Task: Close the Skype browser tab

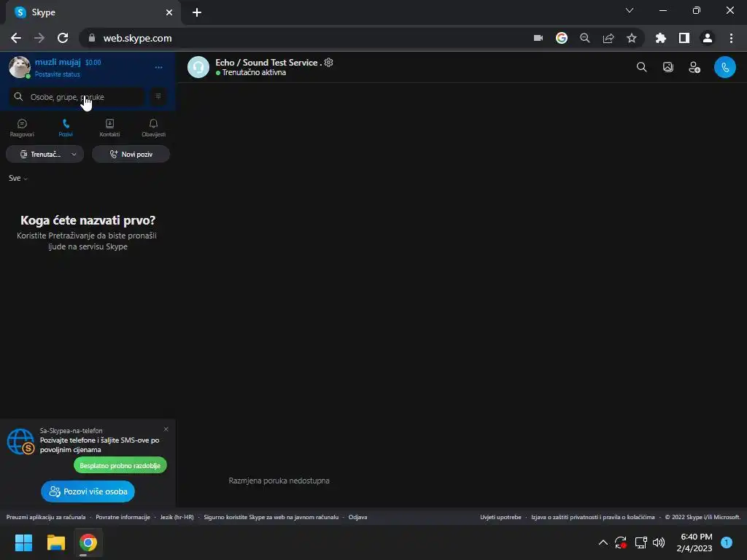Action: (169, 12)
